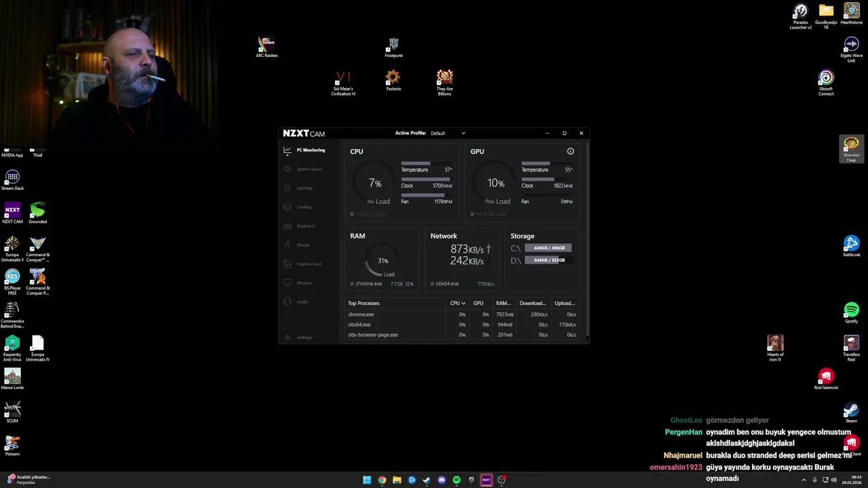The image size is (868, 488).
Task: Select obs-browser-page.exe process row
Action: tap(462, 335)
